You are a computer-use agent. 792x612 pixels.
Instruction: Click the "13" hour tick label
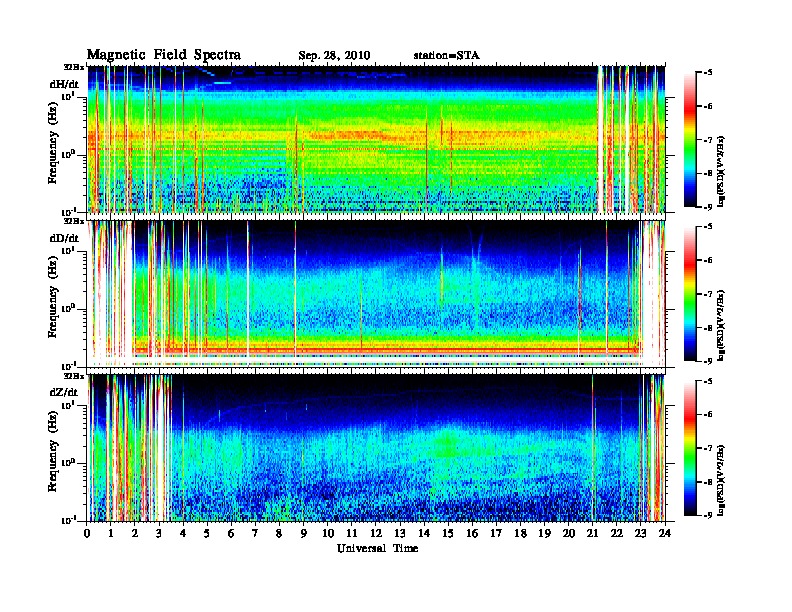tap(400, 533)
